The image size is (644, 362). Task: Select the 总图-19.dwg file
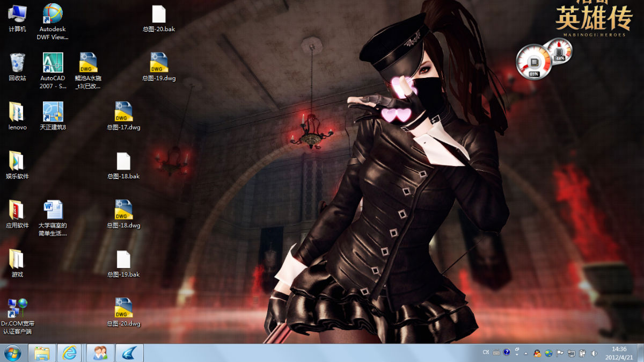coord(159,67)
